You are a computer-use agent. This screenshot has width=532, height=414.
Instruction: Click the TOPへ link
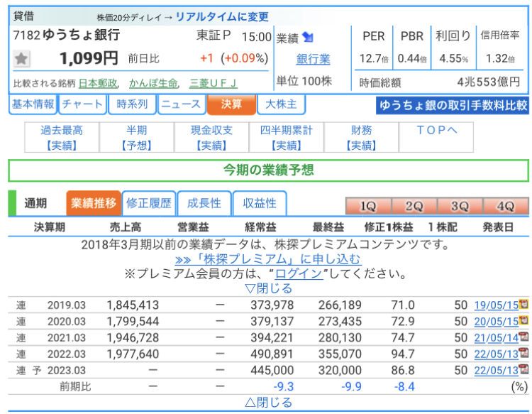(x=436, y=131)
